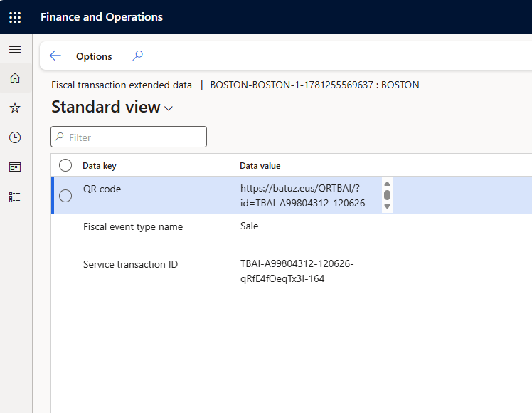Select the QR code row circle
Image resolution: width=532 pixels, height=413 pixels.
click(x=65, y=196)
